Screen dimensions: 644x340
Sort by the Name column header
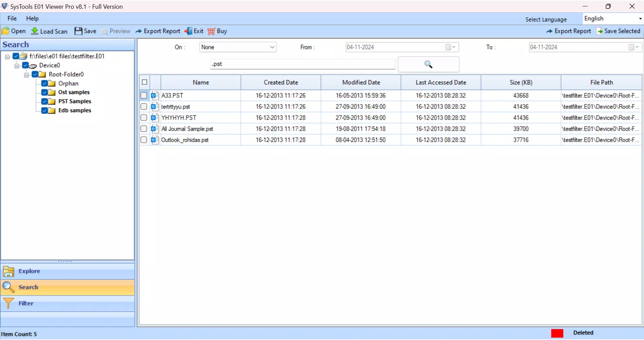[201, 82]
